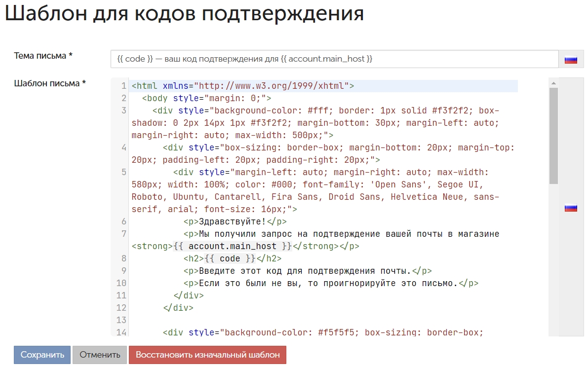The height and width of the screenshot is (366, 588).
Task: Click the closing </div> on line 11
Action: [x=189, y=295]
